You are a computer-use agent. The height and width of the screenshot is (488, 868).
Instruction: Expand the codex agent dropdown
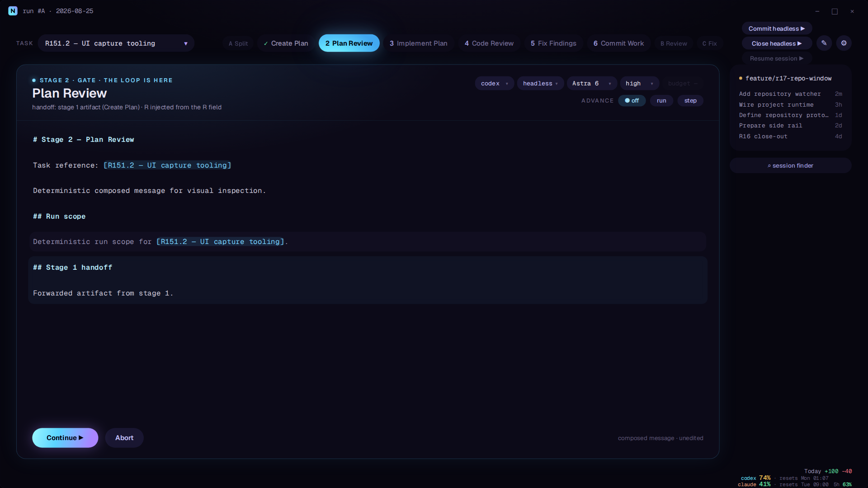pyautogui.click(x=494, y=84)
